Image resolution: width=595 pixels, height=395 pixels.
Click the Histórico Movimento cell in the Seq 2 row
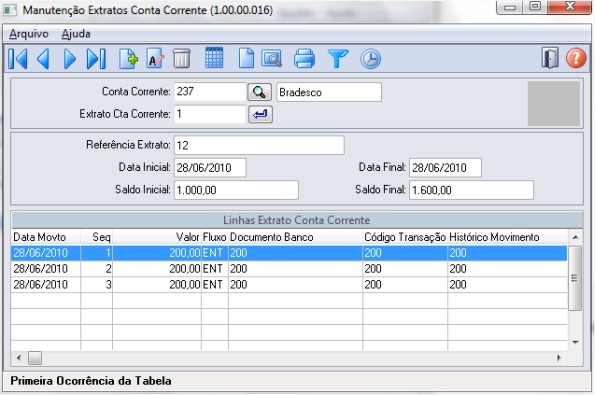[507, 269]
